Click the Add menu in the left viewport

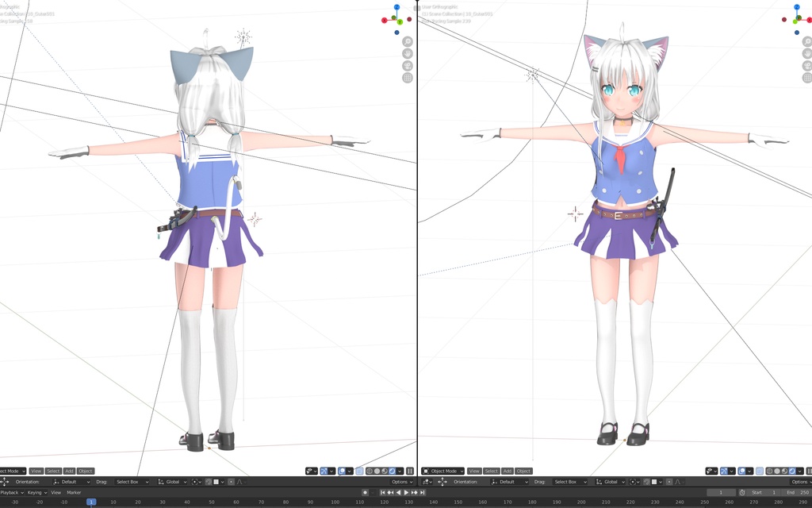[x=70, y=470]
